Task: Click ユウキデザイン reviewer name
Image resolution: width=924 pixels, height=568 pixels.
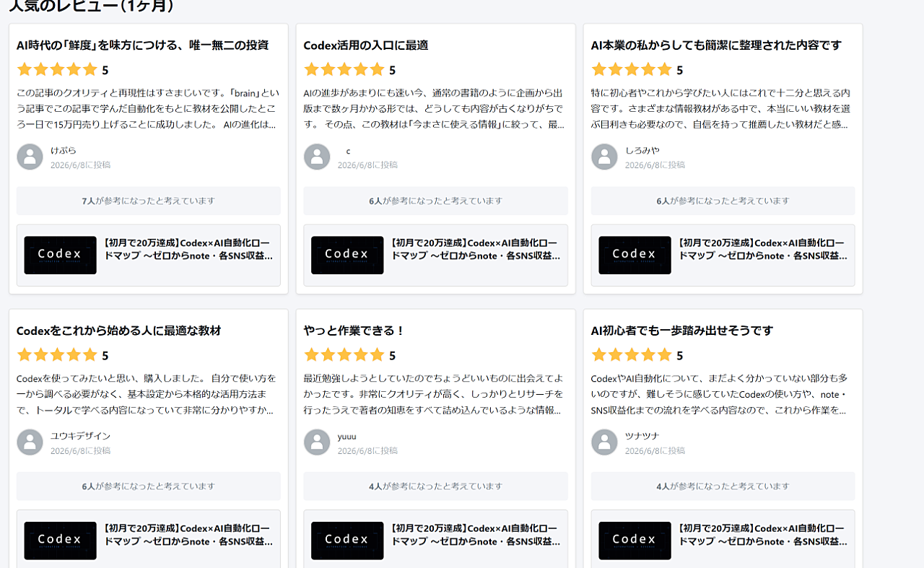Action: tap(80, 436)
